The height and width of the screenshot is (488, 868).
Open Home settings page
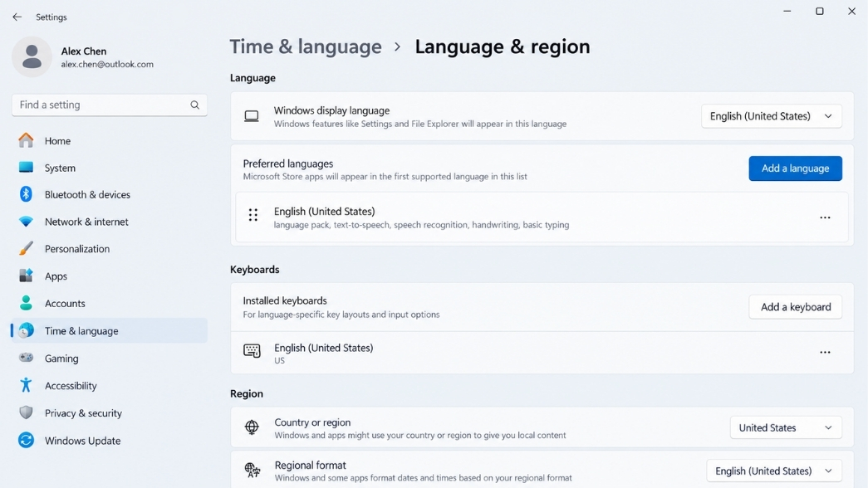(x=109, y=140)
